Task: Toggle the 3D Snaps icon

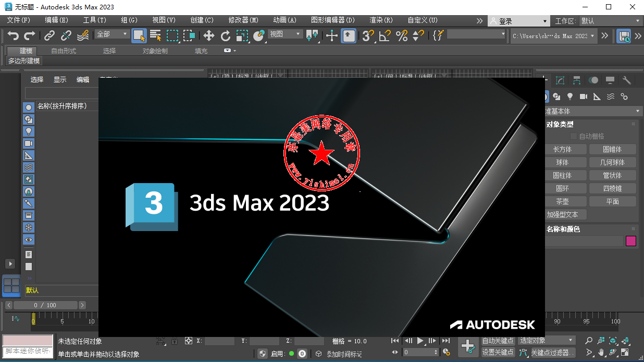Action: pos(368,35)
